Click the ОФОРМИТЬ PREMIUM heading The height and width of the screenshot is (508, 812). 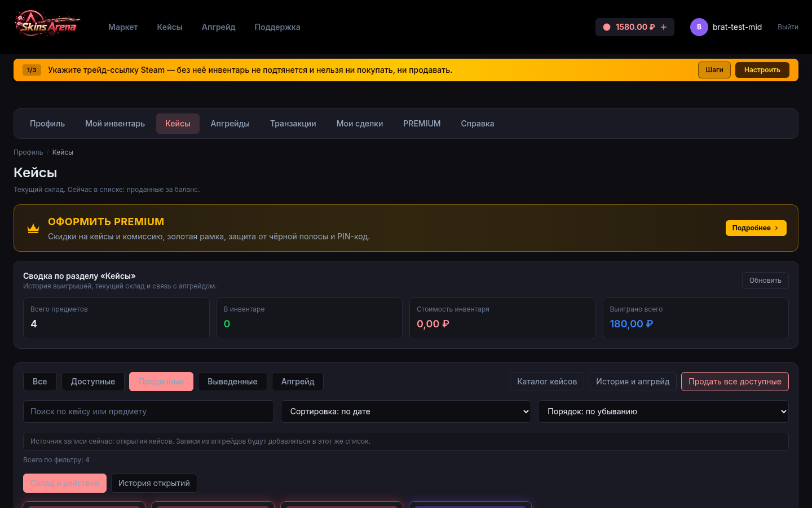[x=106, y=222]
